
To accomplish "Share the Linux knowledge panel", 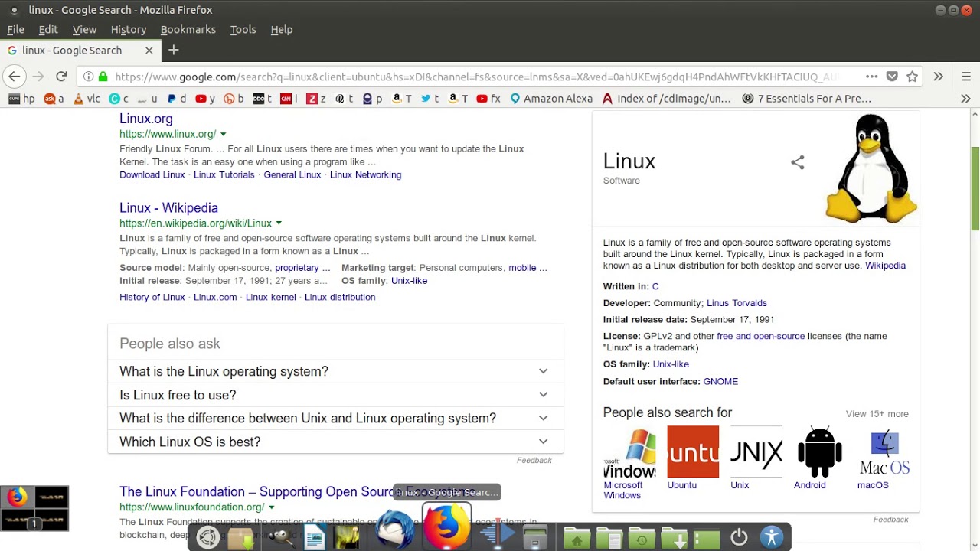I will click(x=797, y=162).
